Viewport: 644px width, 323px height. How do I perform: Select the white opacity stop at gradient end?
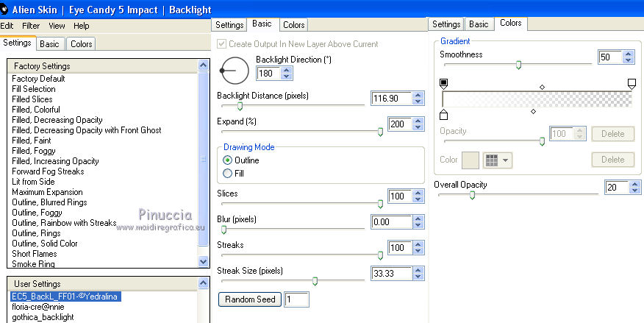632,84
